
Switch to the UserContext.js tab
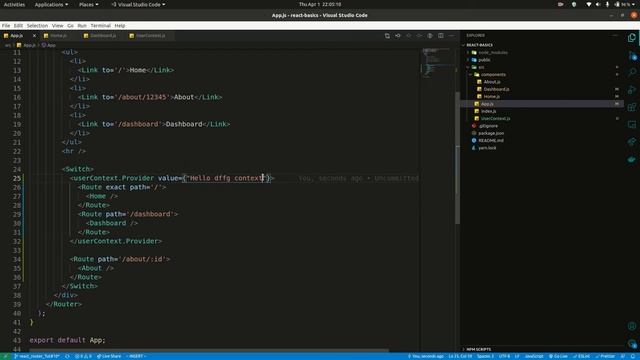[151, 36]
